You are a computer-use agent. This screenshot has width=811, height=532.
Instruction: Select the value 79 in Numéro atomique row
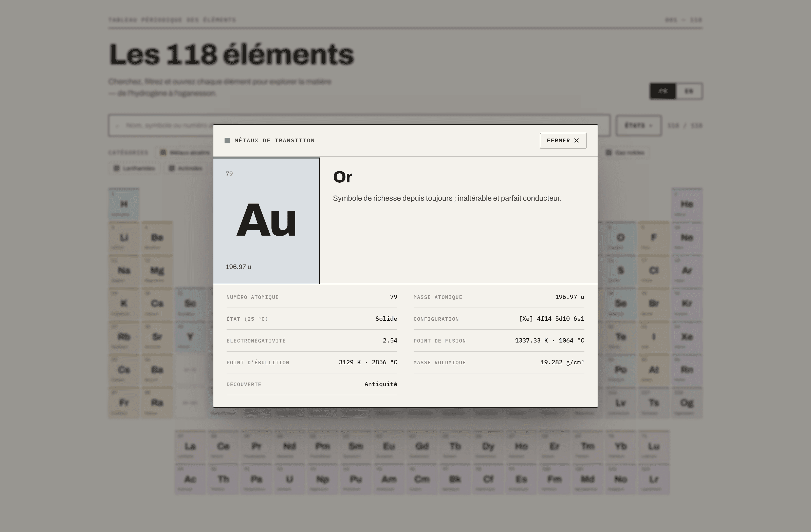point(394,297)
